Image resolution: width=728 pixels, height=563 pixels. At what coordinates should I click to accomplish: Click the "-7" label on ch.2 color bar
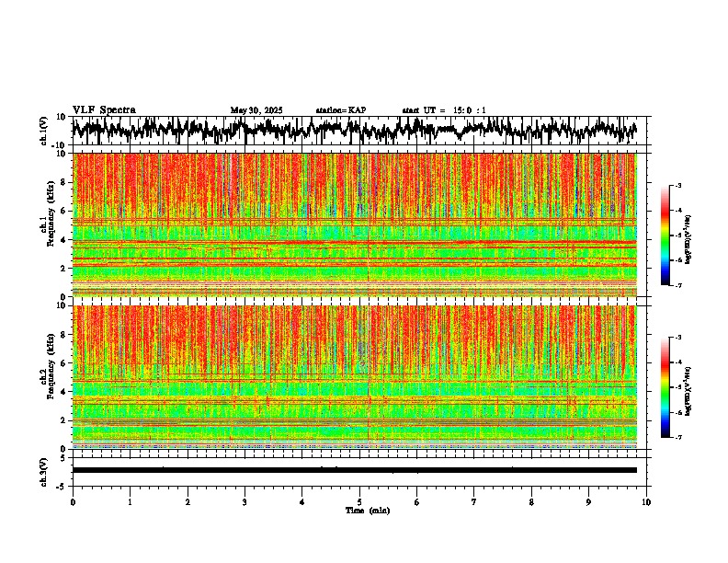678,438
